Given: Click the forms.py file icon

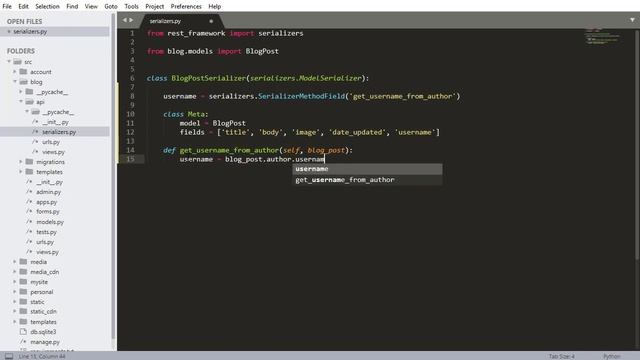Looking at the screenshot, I should tap(29, 211).
